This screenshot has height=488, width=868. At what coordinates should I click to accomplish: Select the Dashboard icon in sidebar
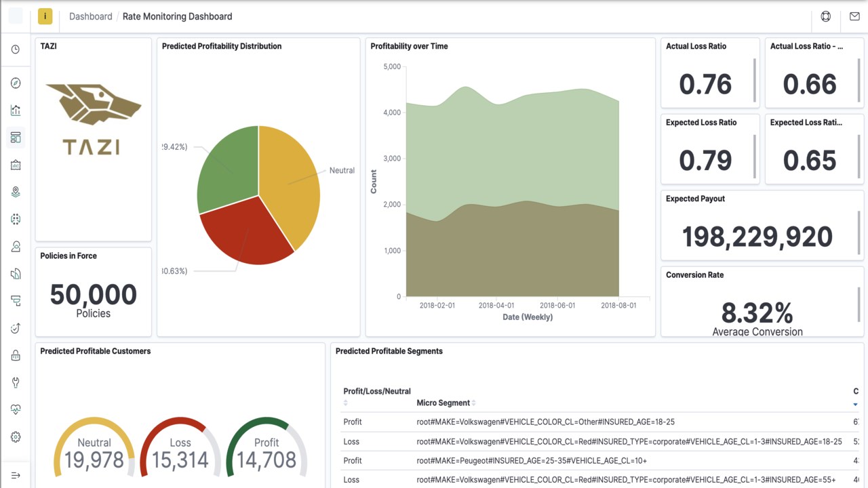click(x=16, y=138)
